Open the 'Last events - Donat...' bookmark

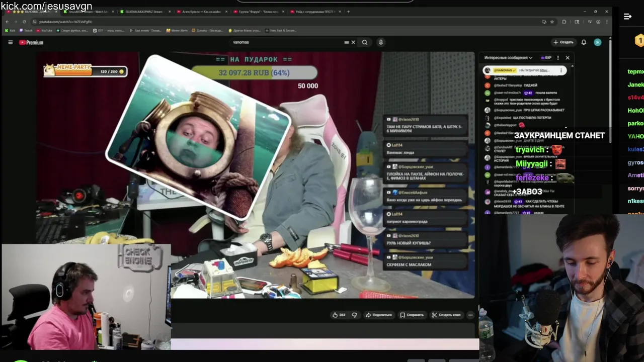tap(146, 30)
